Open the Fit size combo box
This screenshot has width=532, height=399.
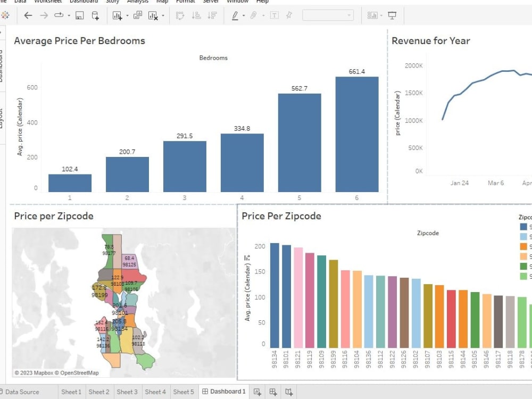point(328,15)
